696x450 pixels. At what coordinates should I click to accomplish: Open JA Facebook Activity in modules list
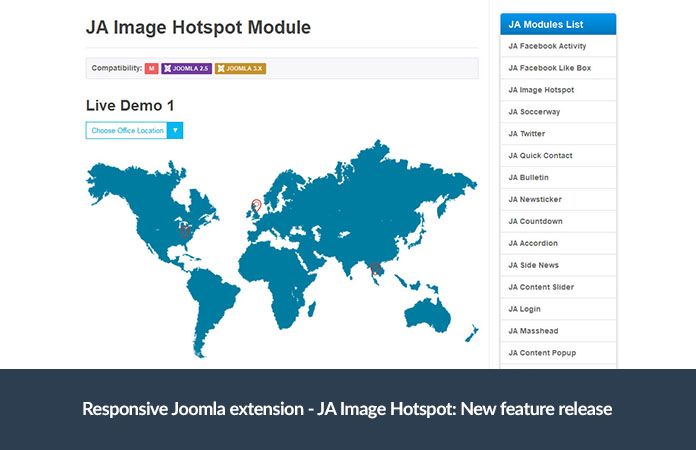pyautogui.click(x=558, y=46)
